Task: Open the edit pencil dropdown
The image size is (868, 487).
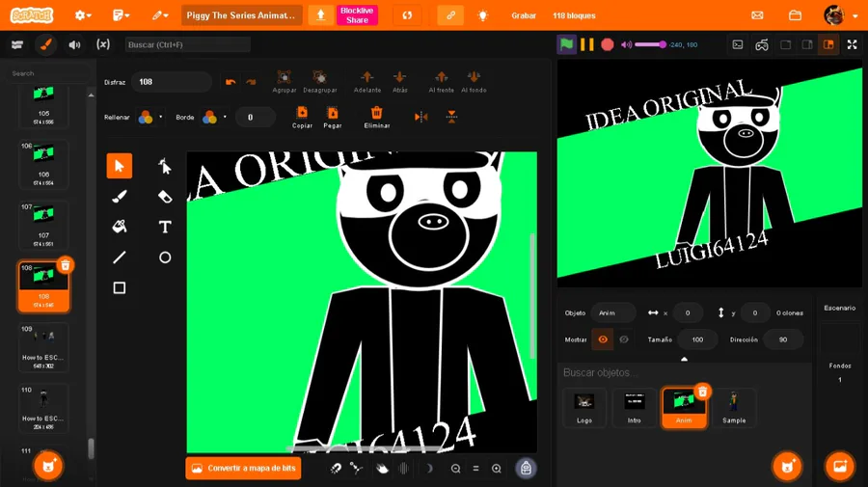Action: (160, 15)
